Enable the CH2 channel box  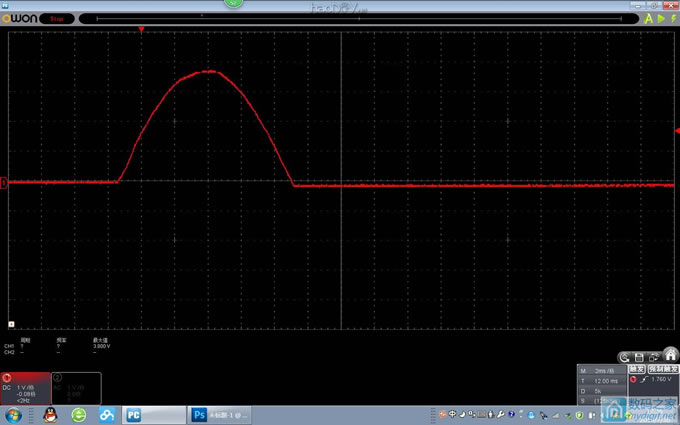(76, 389)
